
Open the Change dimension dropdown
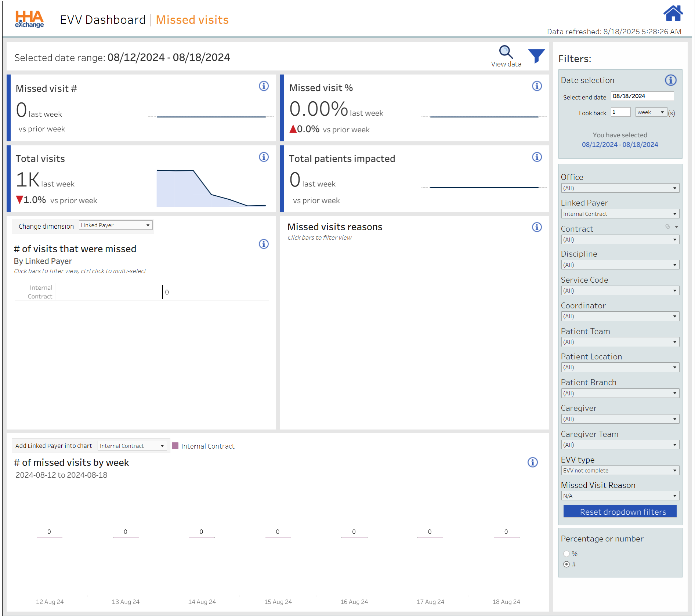click(116, 225)
